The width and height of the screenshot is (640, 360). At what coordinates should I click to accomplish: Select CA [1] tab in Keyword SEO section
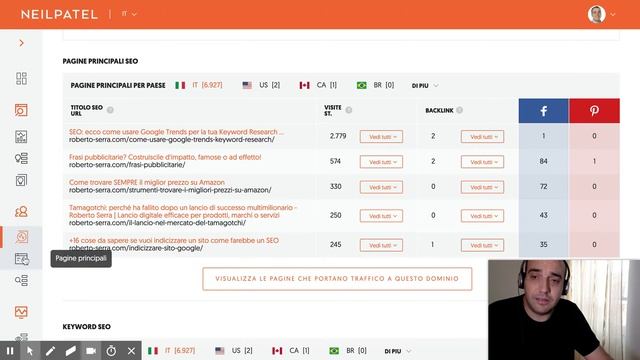click(291, 351)
